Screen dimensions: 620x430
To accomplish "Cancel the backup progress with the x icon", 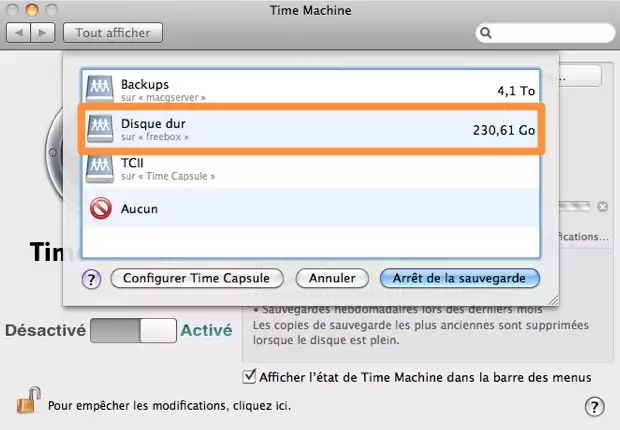I will point(602,207).
